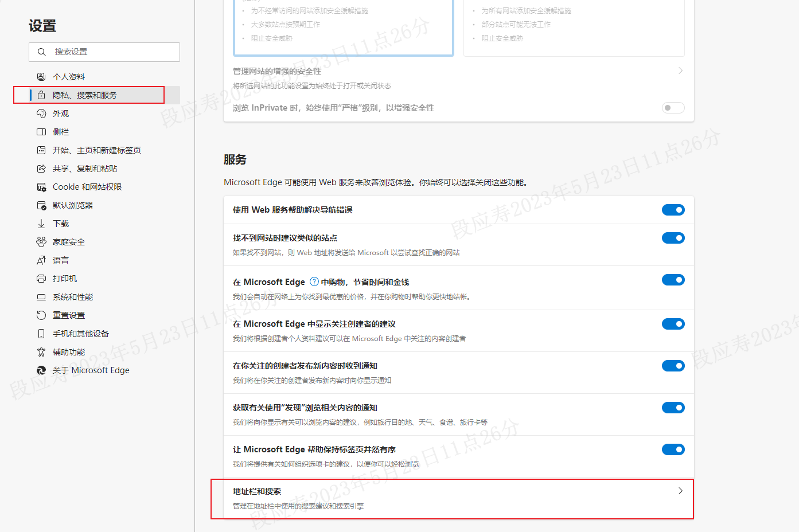Click the 下载 download arrow icon
Screen dimensions: 799x532
41,224
